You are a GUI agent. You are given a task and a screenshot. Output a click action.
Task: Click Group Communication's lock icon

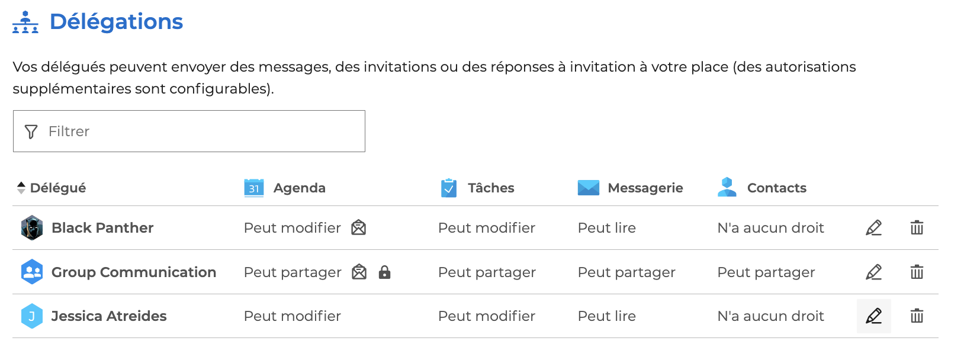click(x=384, y=272)
